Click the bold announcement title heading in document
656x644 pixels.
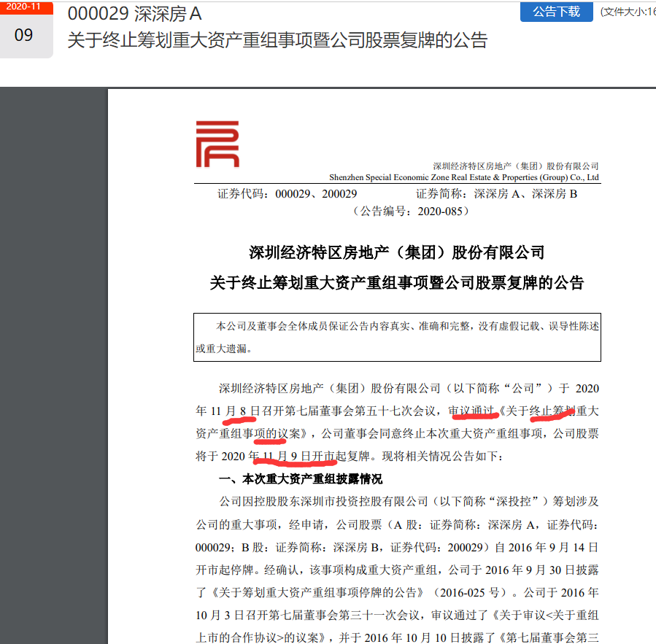[397, 283]
